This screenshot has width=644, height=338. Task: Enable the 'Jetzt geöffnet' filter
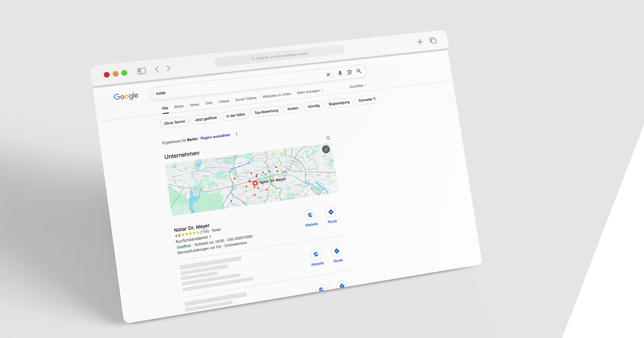(206, 118)
